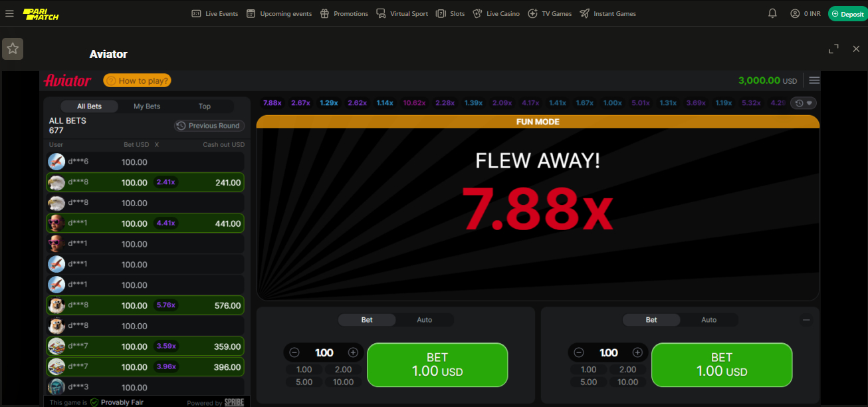Click the Spribe logo
Image resolution: width=868 pixels, height=407 pixels.
[234, 402]
